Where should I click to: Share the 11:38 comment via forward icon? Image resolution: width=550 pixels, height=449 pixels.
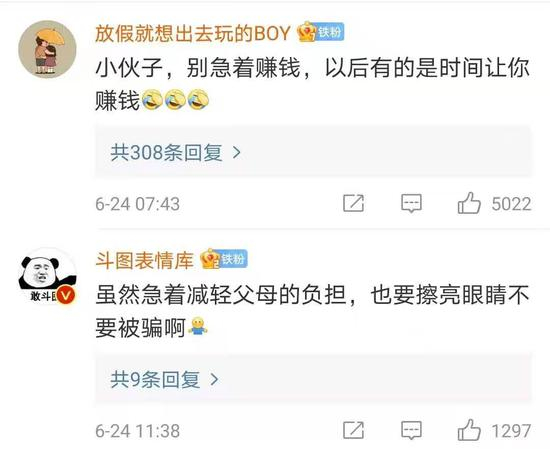(x=353, y=430)
